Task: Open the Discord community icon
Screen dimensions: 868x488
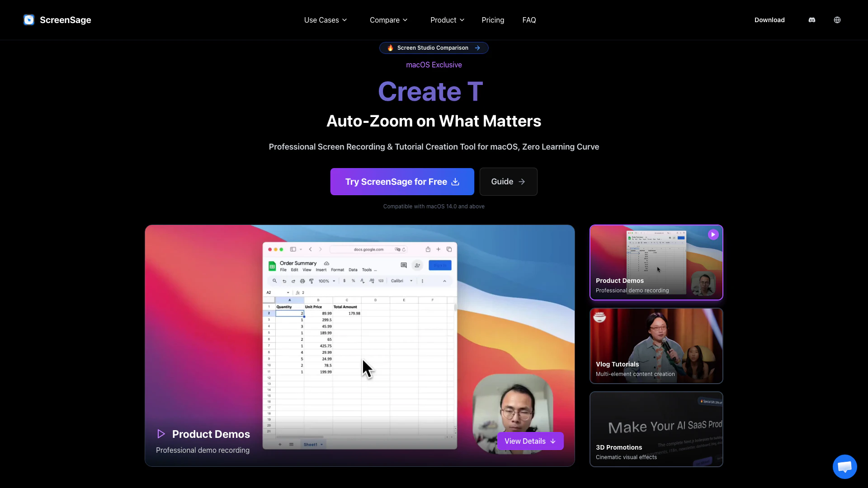Action: [812, 20]
